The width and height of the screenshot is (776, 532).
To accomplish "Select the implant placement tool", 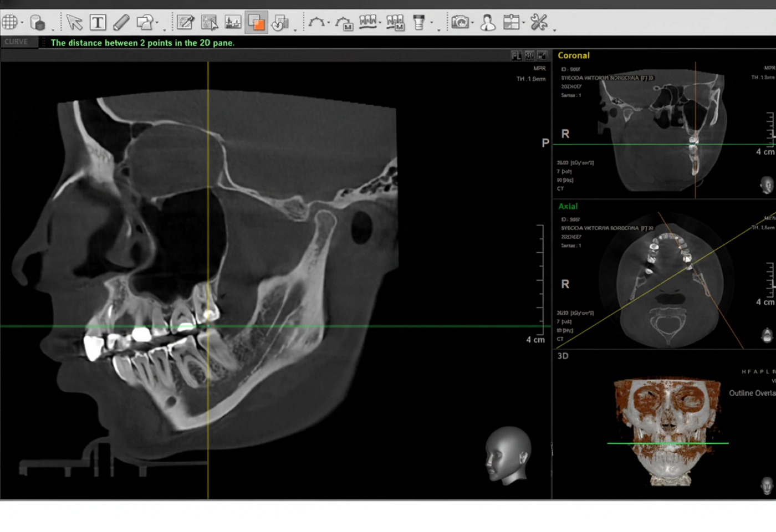I will tap(419, 23).
